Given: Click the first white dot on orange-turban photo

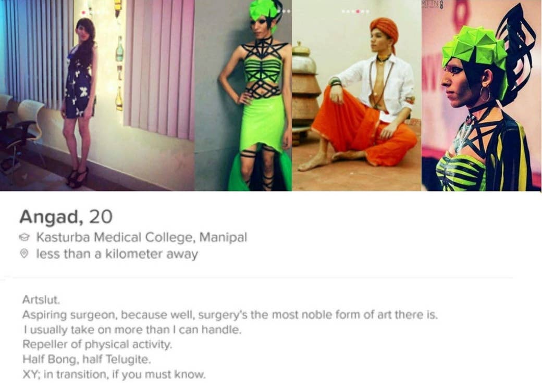Looking at the screenshot, I should pyautogui.click(x=343, y=11).
